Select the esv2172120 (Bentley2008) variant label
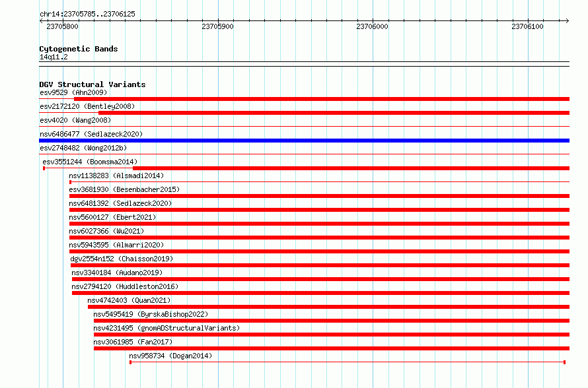This screenshot has height=388, width=588. coord(87,106)
